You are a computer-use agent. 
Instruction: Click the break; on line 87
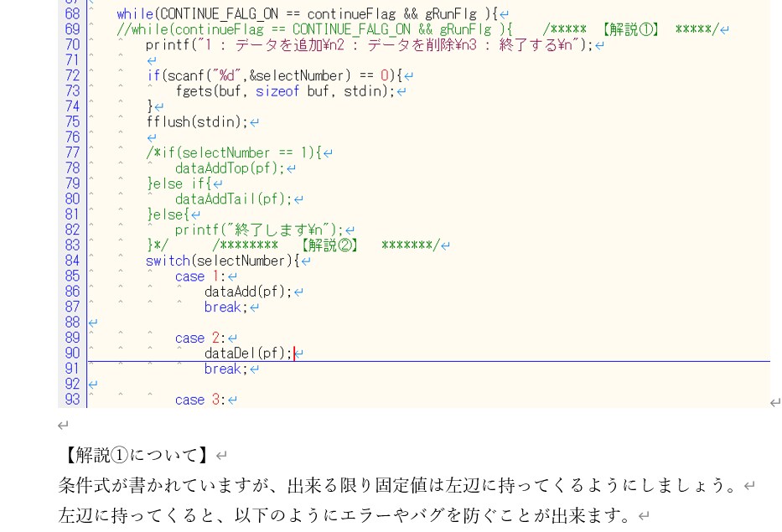tap(226, 307)
